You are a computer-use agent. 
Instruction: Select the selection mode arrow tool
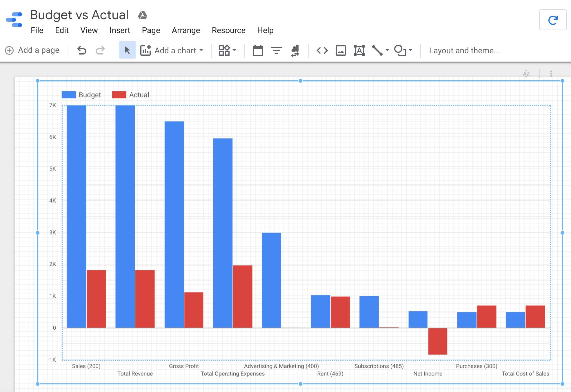point(127,50)
